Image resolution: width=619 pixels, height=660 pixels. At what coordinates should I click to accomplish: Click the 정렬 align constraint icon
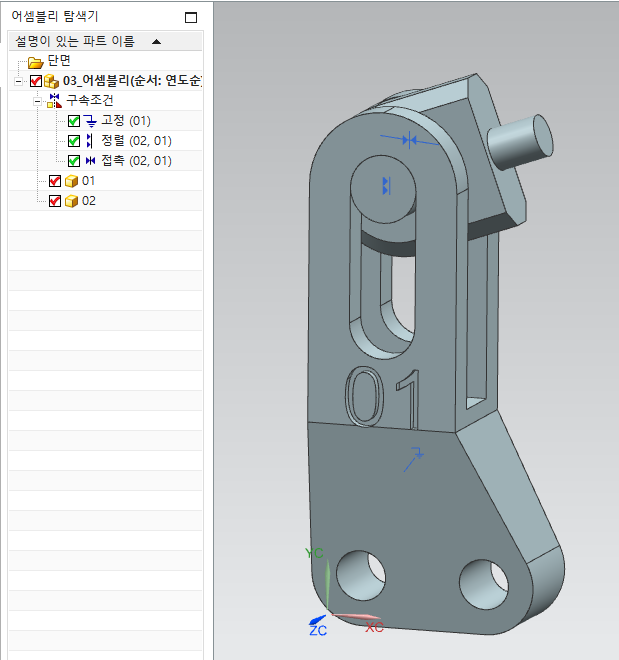point(89,141)
